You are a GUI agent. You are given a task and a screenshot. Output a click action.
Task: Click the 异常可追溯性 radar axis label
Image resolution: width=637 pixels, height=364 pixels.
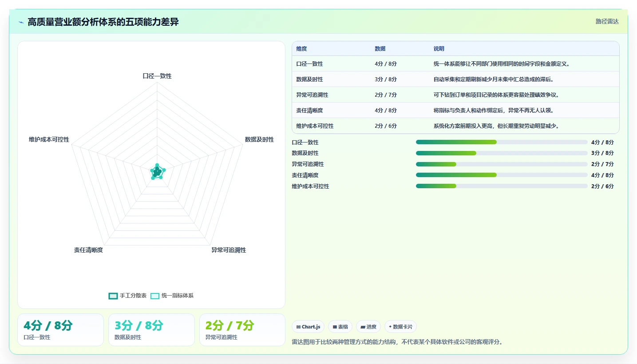tap(229, 250)
